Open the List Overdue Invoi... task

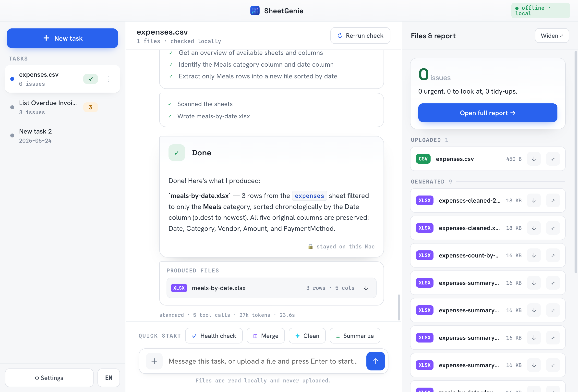click(62, 107)
